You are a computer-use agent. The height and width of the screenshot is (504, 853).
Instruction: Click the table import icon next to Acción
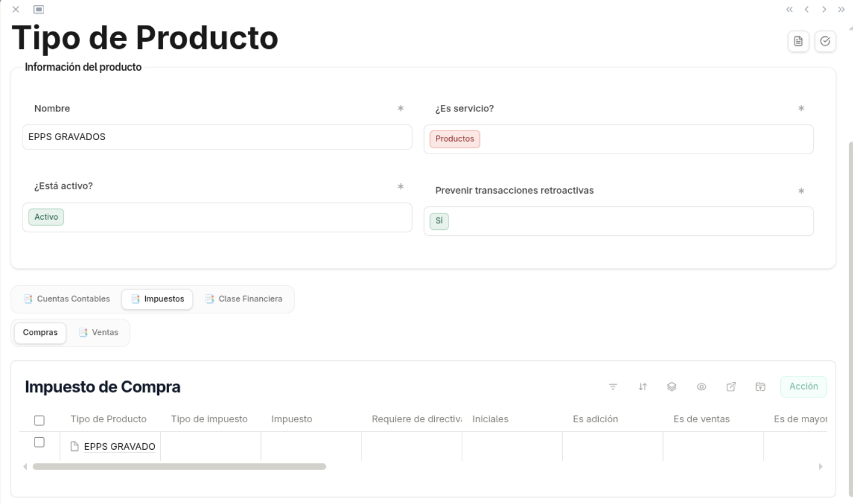(x=760, y=387)
